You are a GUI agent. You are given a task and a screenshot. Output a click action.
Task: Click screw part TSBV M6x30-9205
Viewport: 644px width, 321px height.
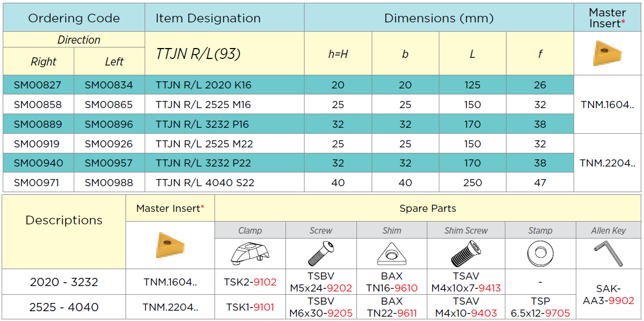[321, 307]
